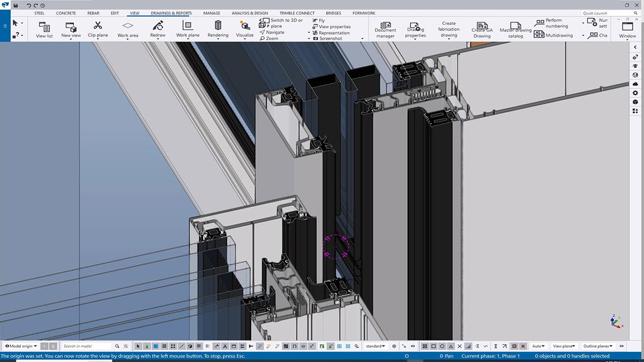The width and height of the screenshot is (644, 362).
Task: Toggle snap to center points switch
Action: [x=442, y=346]
